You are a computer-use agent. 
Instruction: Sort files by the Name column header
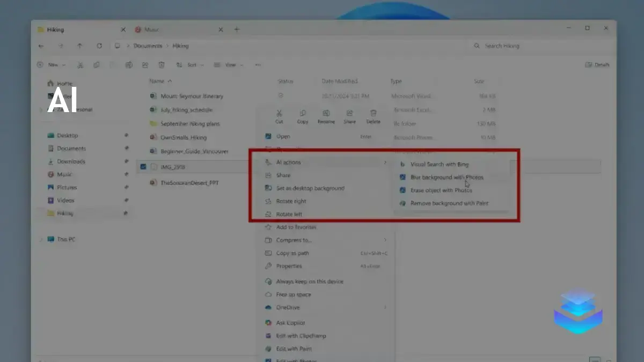(x=157, y=81)
